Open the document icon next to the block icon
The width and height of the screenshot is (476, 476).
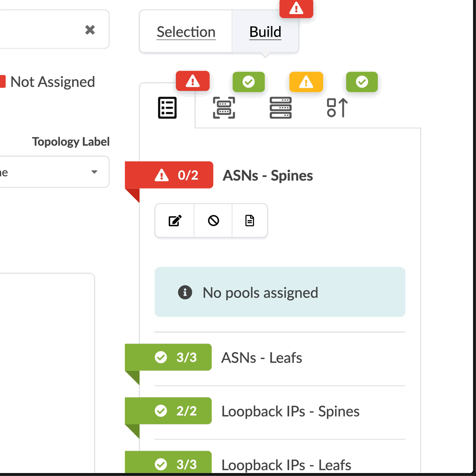coord(250,221)
